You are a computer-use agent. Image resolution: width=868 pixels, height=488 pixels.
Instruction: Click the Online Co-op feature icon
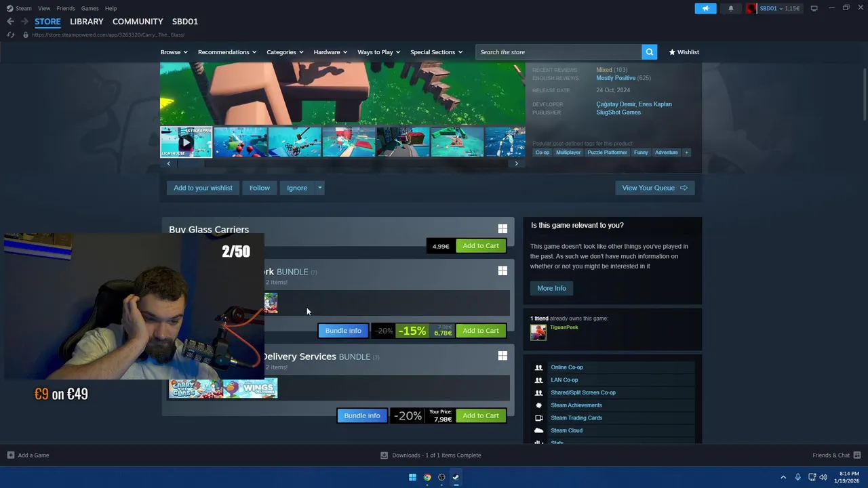tap(539, 367)
